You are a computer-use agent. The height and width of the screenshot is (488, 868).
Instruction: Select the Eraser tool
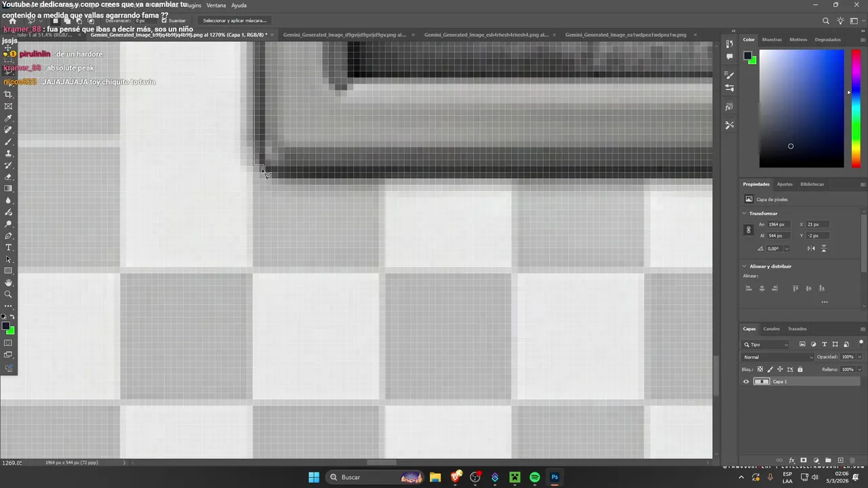coord(8,177)
